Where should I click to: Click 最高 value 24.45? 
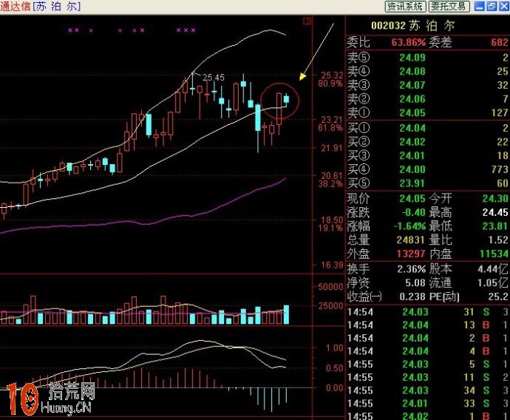pyautogui.click(x=495, y=212)
